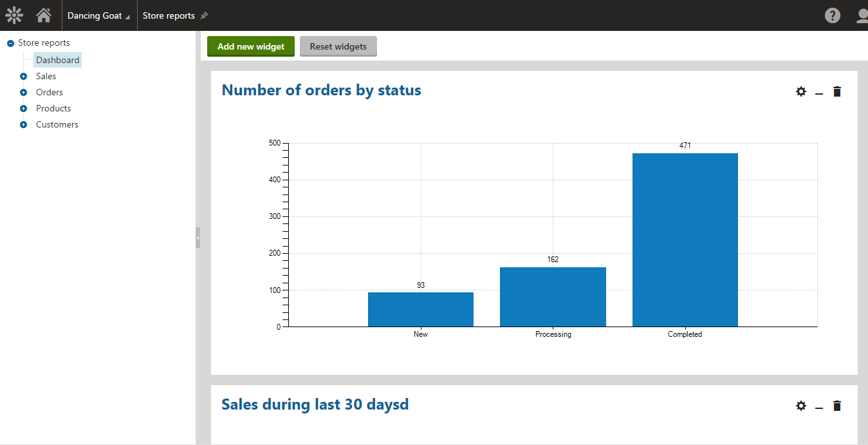Collapse the sidebar using the edge handle

point(198,238)
